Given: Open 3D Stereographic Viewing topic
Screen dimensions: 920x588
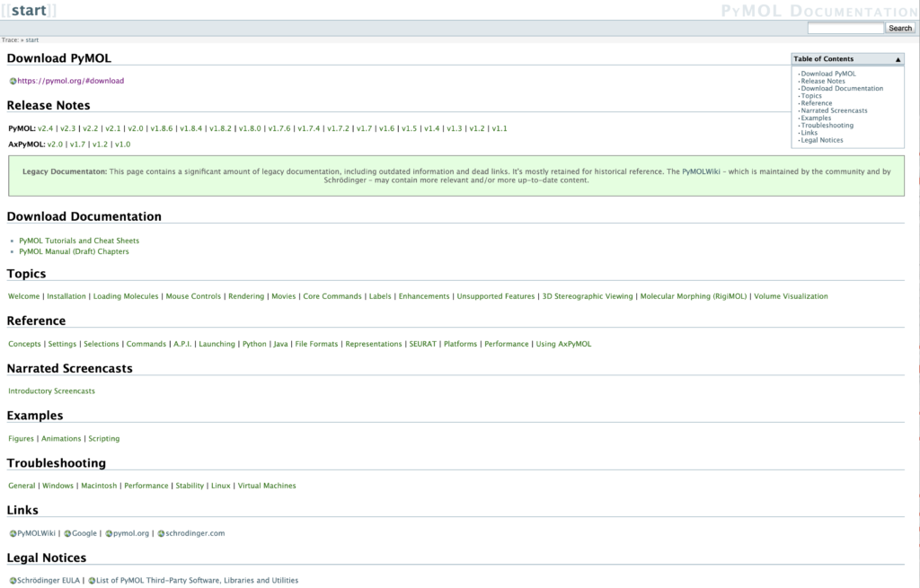Looking at the screenshot, I should pyautogui.click(x=588, y=296).
